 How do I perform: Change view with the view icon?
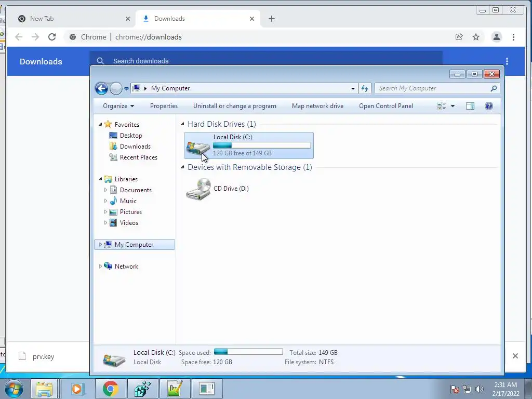[442, 106]
